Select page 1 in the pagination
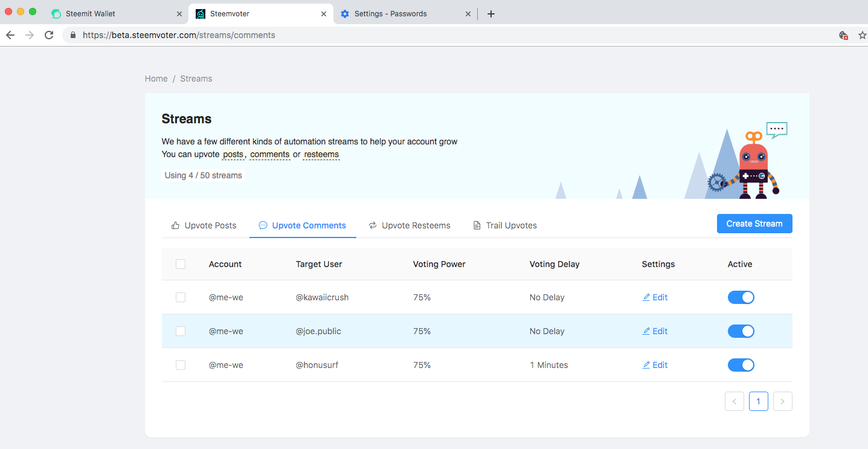 click(759, 401)
